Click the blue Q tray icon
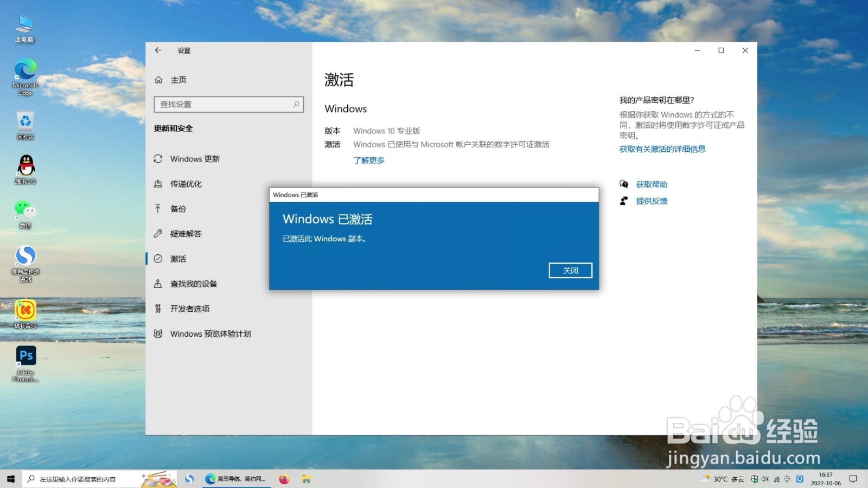 point(800,479)
